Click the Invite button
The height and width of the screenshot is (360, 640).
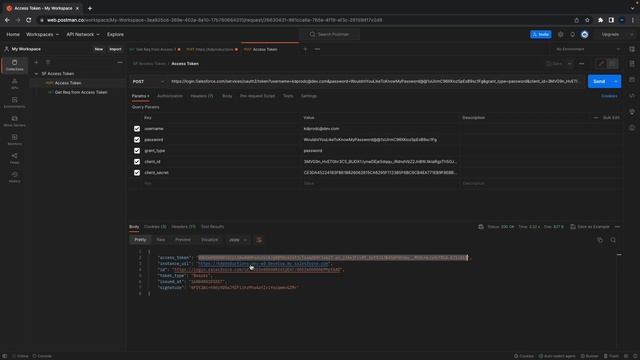[540, 35]
